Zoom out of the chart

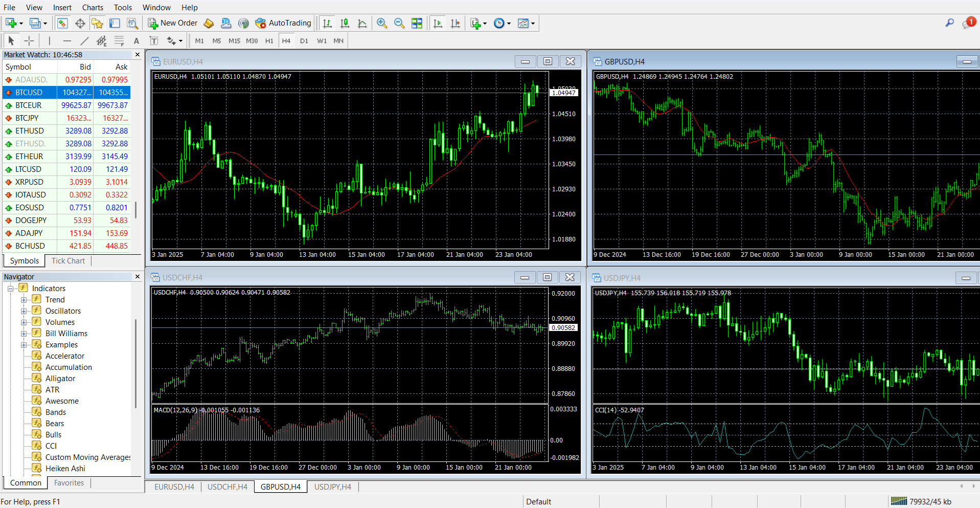tap(399, 23)
